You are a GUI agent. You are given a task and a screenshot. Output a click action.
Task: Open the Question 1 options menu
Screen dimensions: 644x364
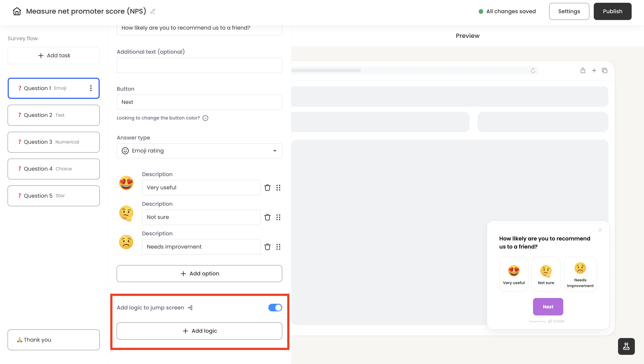[x=91, y=88]
